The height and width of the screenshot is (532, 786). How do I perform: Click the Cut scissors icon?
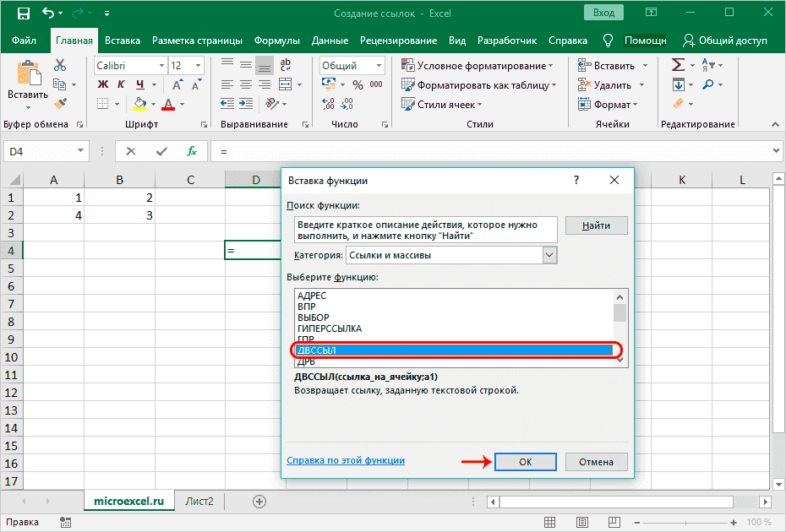(x=60, y=65)
